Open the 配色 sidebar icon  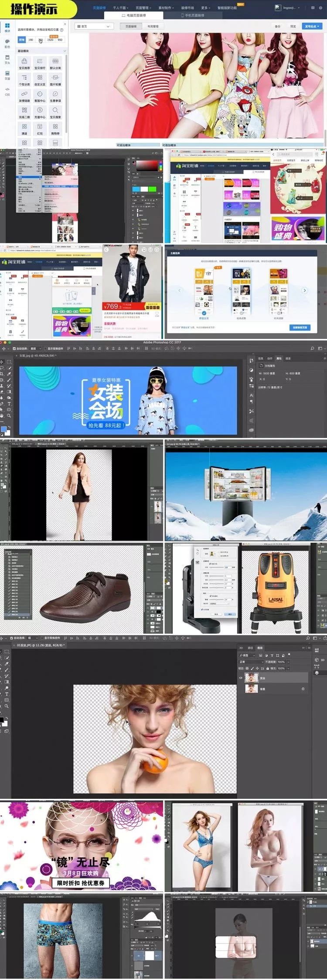point(7,42)
